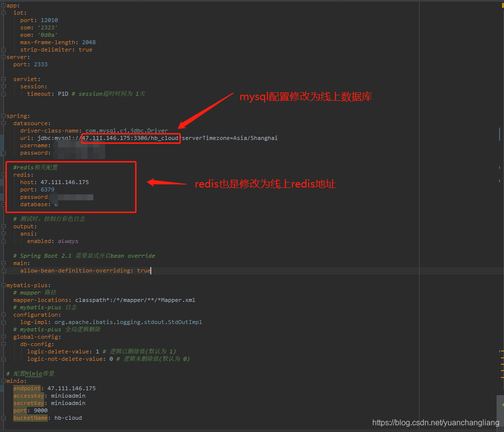Click serverTimezone=Asia/Shanghai in the url
This screenshot has width=504, height=432.
229,138
